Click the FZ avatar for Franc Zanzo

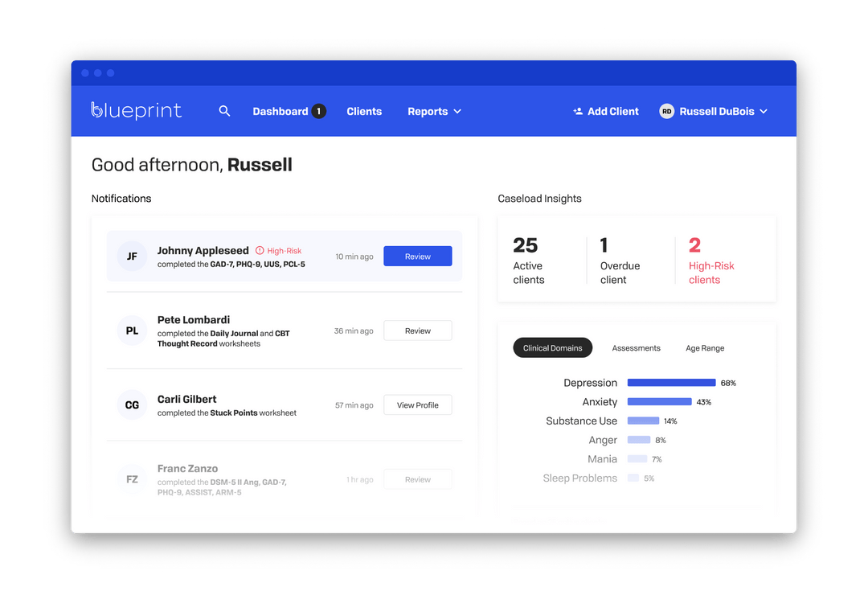[x=131, y=478]
